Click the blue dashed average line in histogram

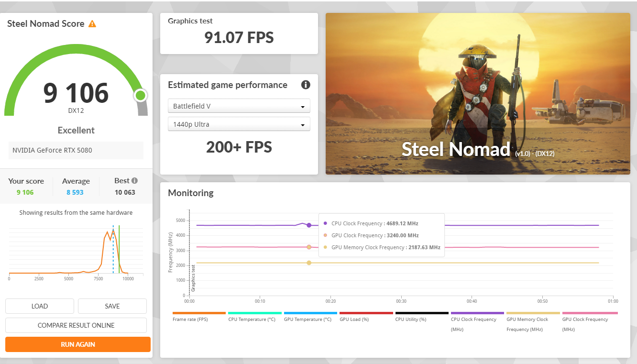(x=113, y=249)
